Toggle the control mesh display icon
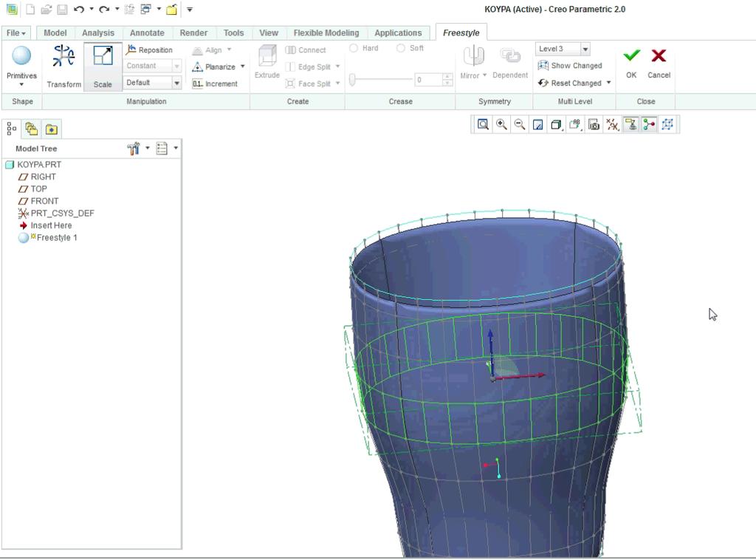756x560 pixels. pos(667,125)
